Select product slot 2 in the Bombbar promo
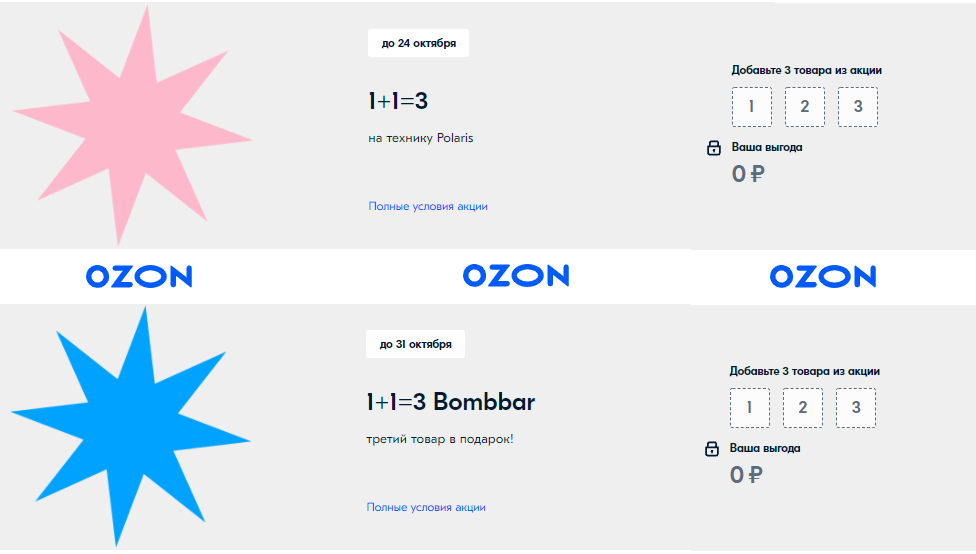The image size is (976, 554). coord(803,408)
